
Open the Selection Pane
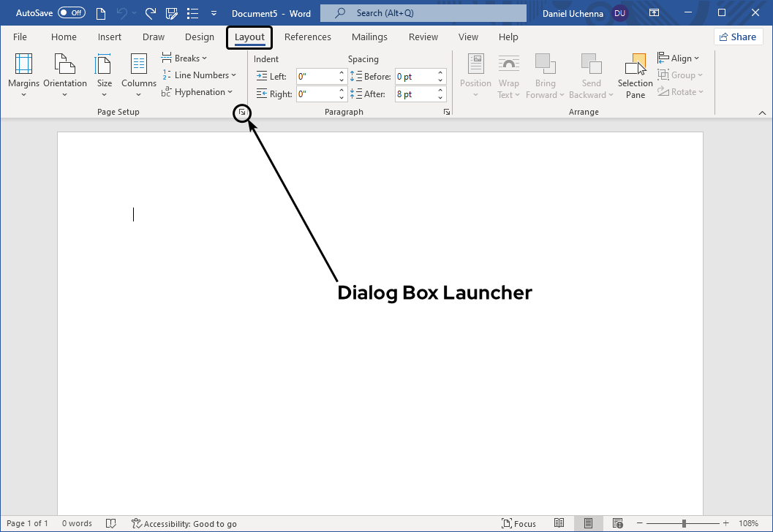point(635,76)
